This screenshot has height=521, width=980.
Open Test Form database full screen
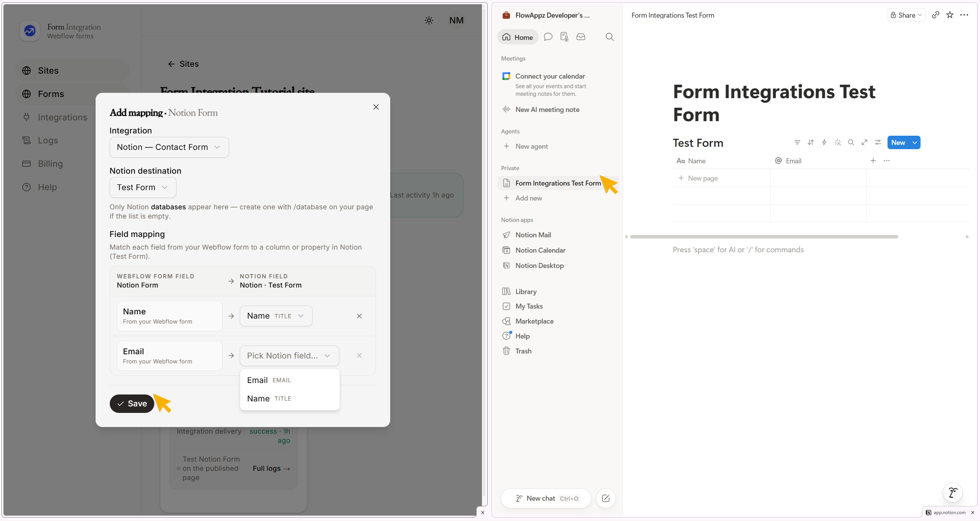point(864,143)
